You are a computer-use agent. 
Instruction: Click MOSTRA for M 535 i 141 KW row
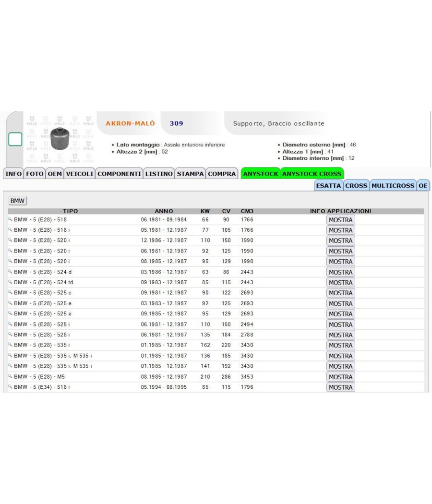click(x=341, y=366)
